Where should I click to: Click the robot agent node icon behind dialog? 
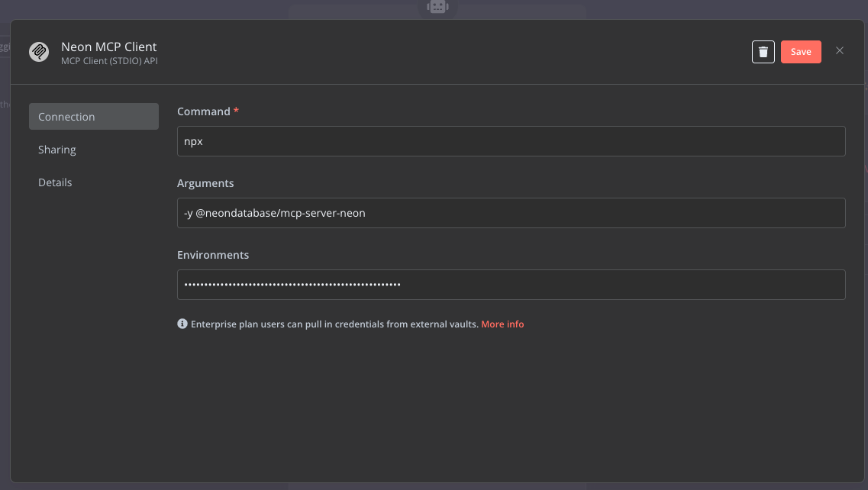coord(437,7)
